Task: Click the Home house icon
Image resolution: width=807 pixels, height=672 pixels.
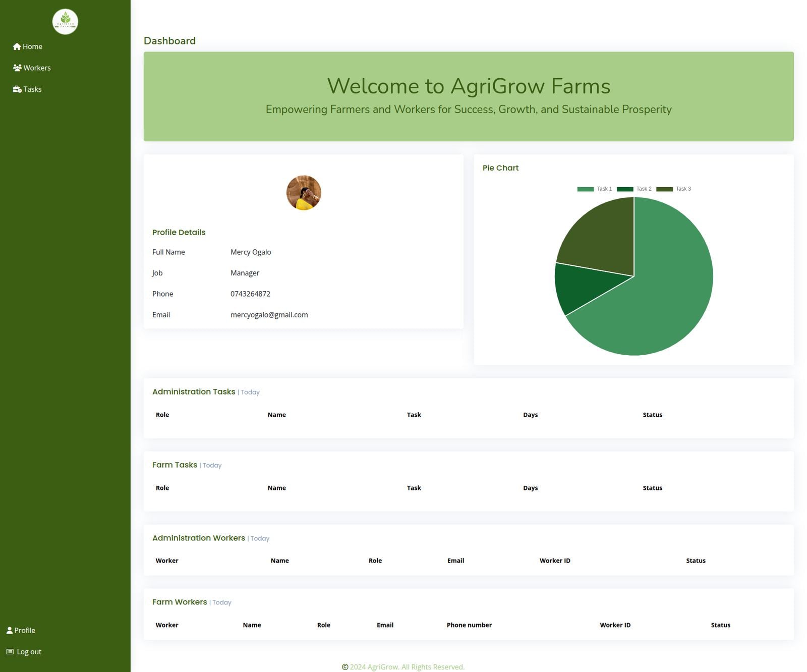Action: 17,46
